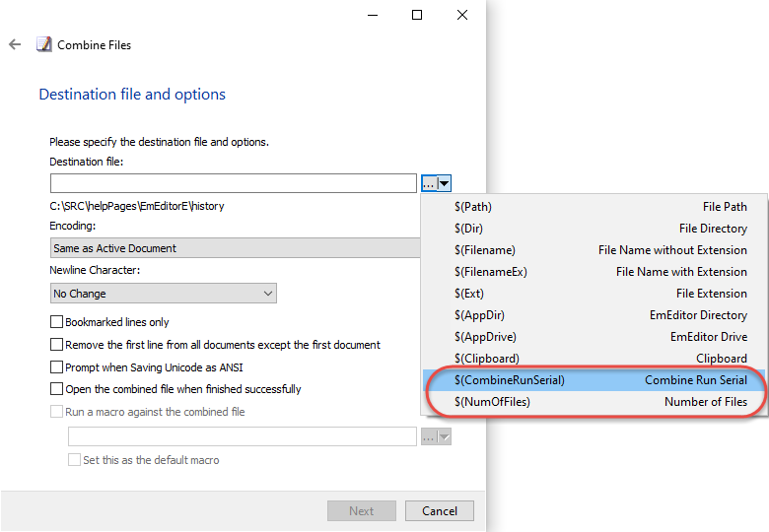Check Open the combined file when finished
Viewport: 769px width, 532px height.
click(57, 389)
